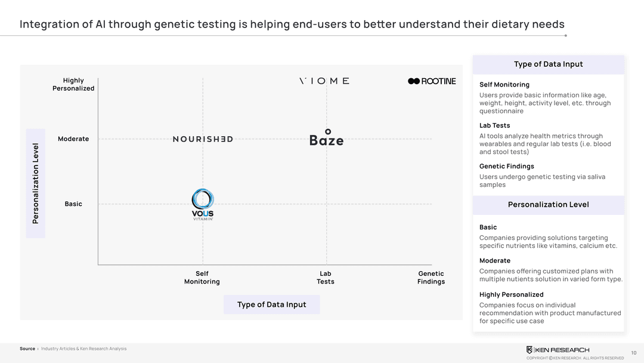The image size is (644, 363).
Task: Click the vertical Personalization Level label
Action: pos(35,183)
